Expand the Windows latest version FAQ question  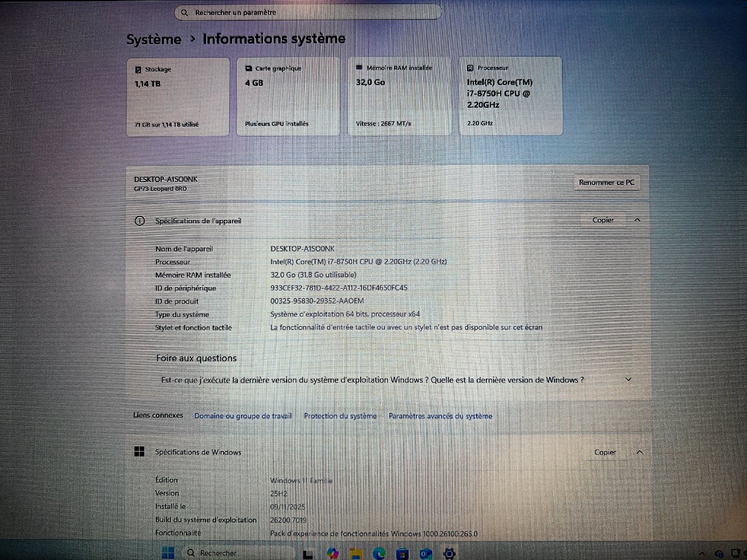pos(628,379)
